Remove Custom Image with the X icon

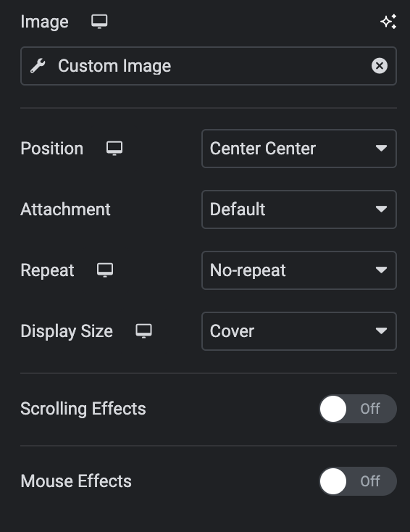pos(380,66)
